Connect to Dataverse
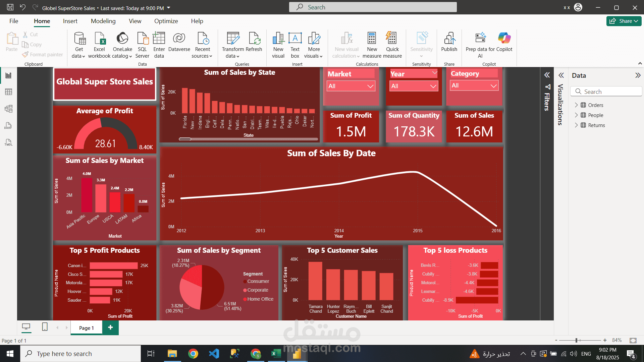The image size is (644, 362). (x=179, y=42)
